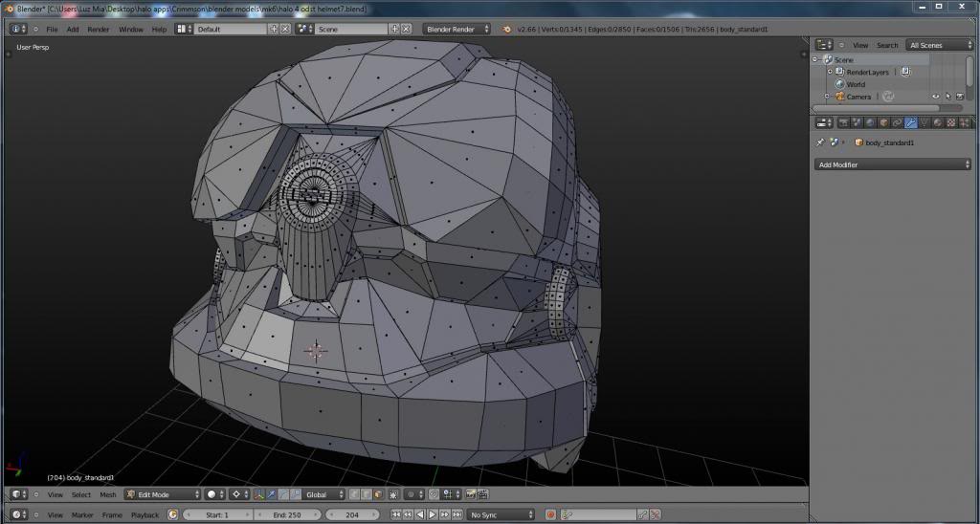Open the viewport shading mode dropdown

tap(214, 494)
